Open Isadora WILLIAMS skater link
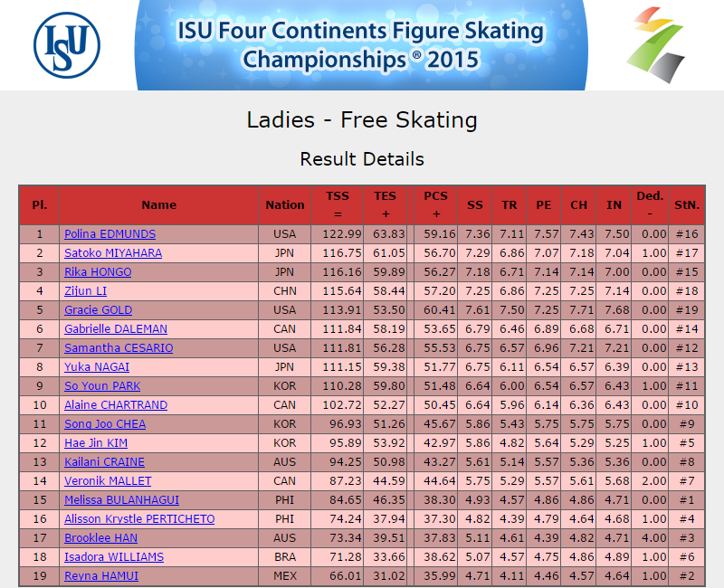Screen dimensions: 724x588 (114, 556)
